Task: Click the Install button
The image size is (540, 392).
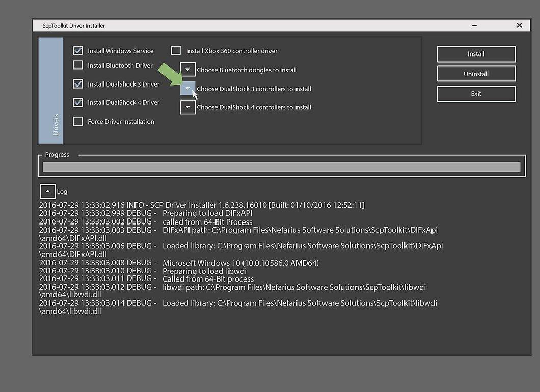Action: click(x=476, y=54)
